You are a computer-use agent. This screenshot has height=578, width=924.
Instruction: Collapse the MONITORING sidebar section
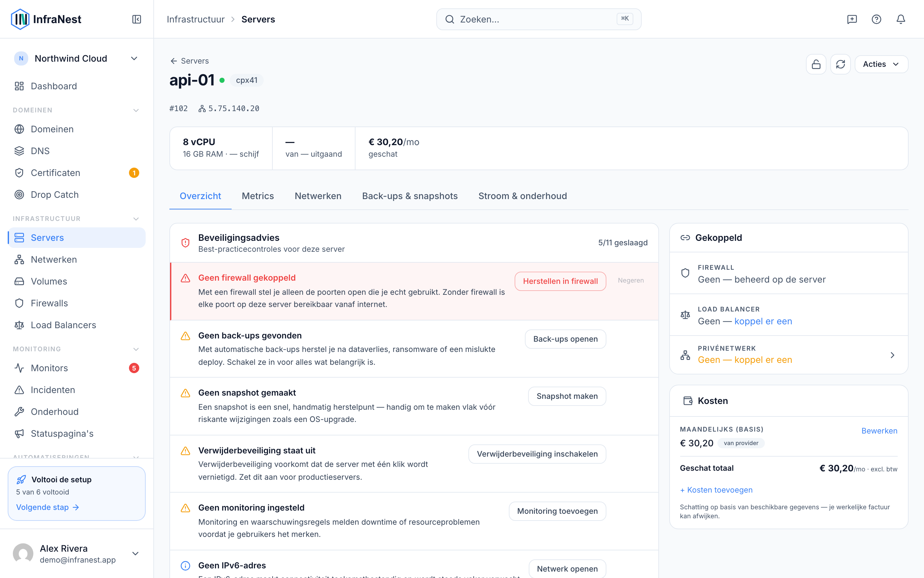pyautogui.click(x=136, y=349)
